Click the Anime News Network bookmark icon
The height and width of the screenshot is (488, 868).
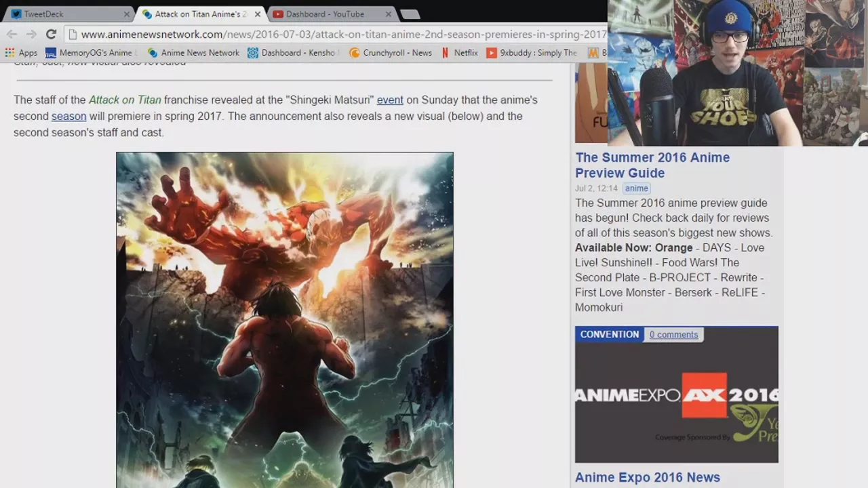[153, 53]
